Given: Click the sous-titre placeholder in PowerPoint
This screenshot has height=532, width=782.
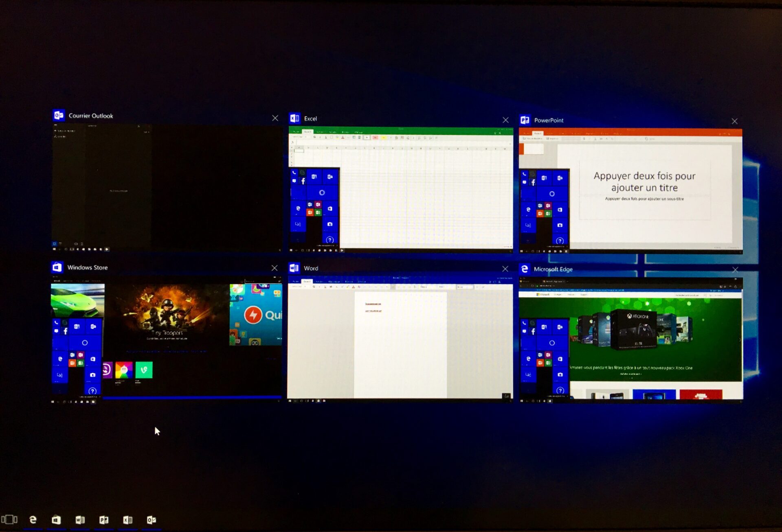Looking at the screenshot, I should coord(644,199).
